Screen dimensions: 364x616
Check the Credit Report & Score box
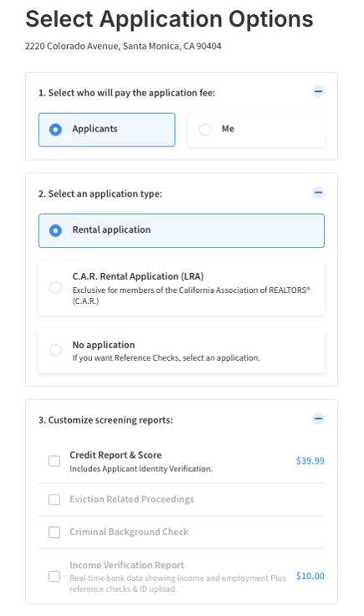[x=54, y=461]
